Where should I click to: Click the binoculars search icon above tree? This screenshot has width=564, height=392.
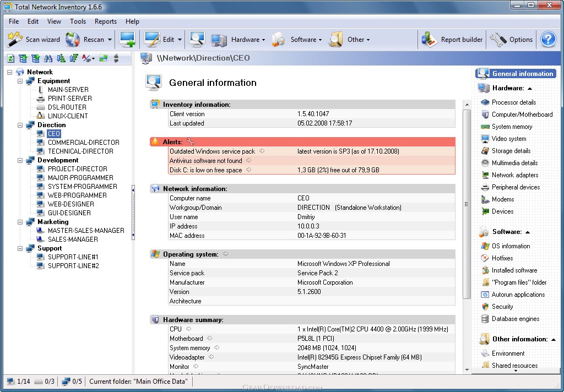click(x=48, y=58)
